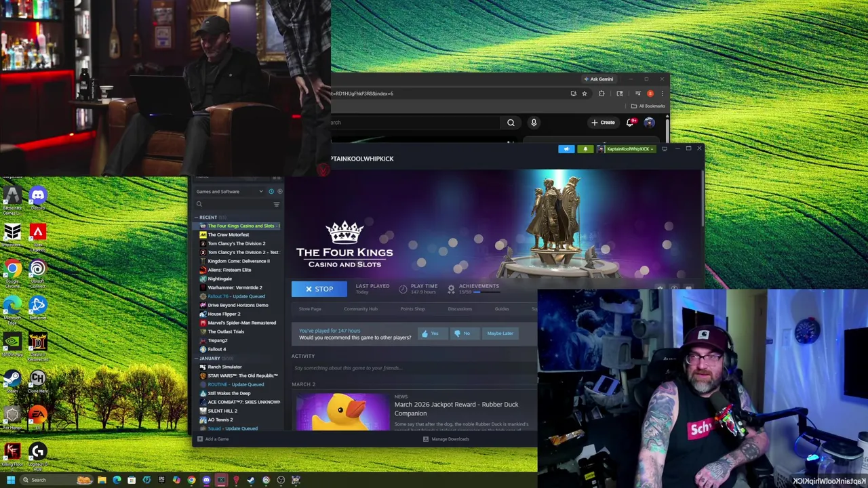Open YouTube notifications bell in Chrome
Viewport: 868px width, 488px height.
tap(631, 123)
